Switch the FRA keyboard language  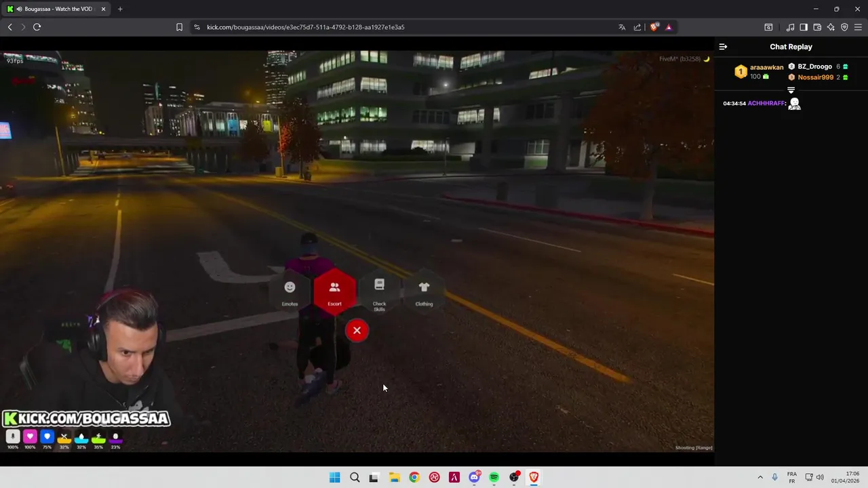792,477
